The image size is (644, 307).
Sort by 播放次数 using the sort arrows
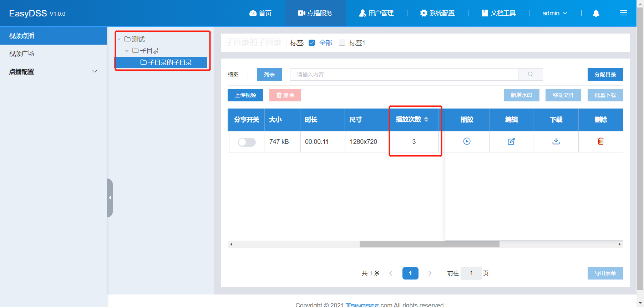click(426, 119)
